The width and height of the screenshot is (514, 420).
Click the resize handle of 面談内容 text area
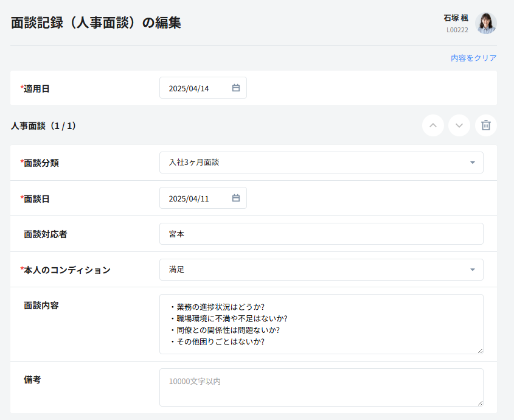pyautogui.click(x=480, y=351)
